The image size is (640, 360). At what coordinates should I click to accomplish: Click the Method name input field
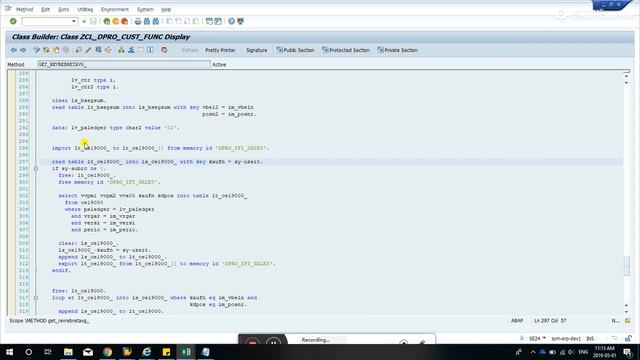tap(124, 64)
